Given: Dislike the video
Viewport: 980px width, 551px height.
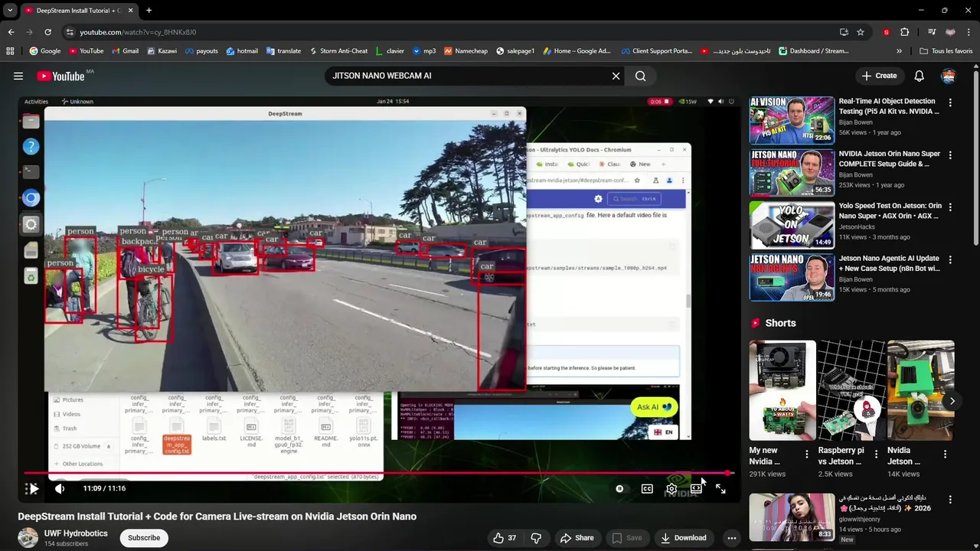Looking at the screenshot, I should pyautogui.click(x=536, y=538).
